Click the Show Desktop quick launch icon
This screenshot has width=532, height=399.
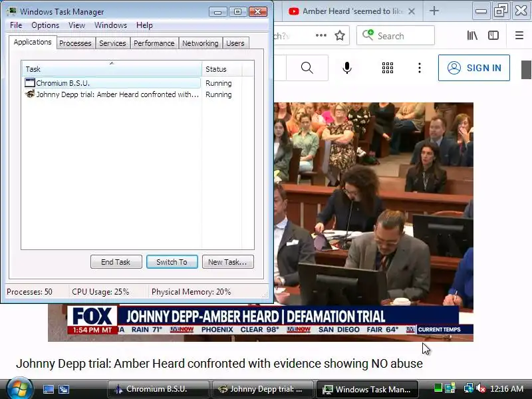pos(49,389)
